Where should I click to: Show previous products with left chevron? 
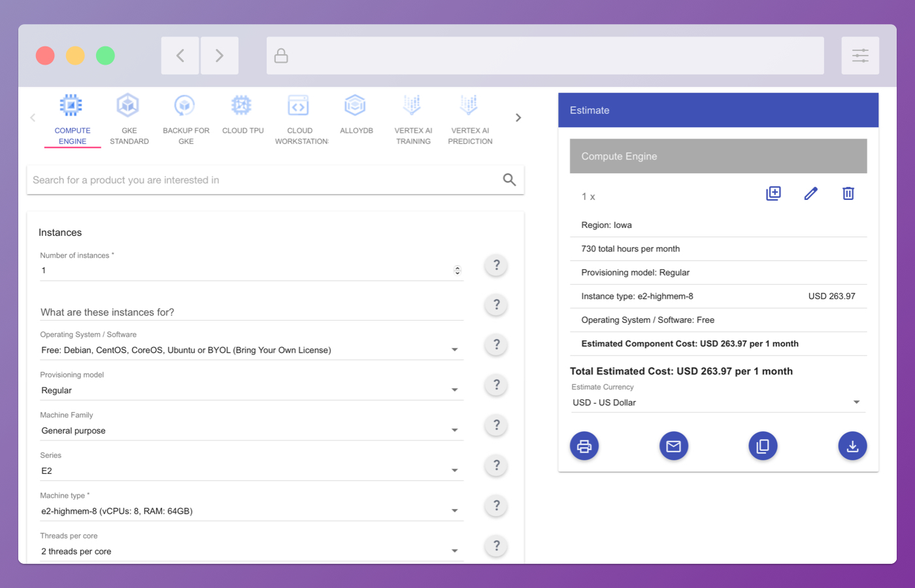pos(33,118)
